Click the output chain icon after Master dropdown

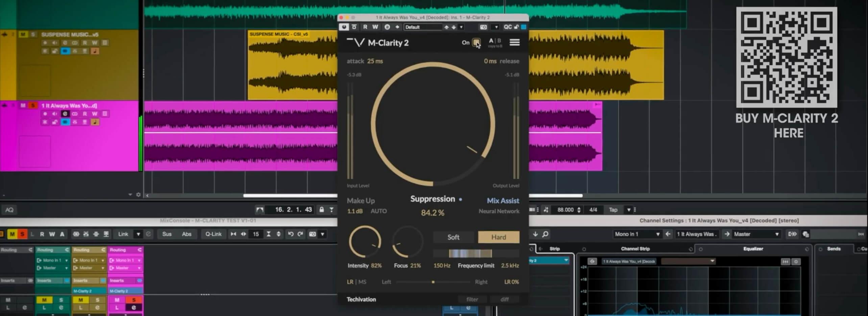tap(792, 234)
